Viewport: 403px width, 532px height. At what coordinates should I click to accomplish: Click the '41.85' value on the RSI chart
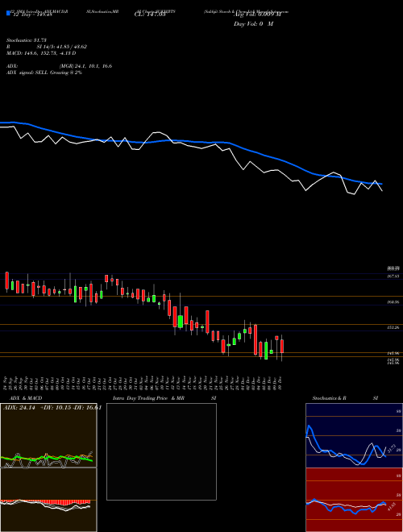[393, 508]
